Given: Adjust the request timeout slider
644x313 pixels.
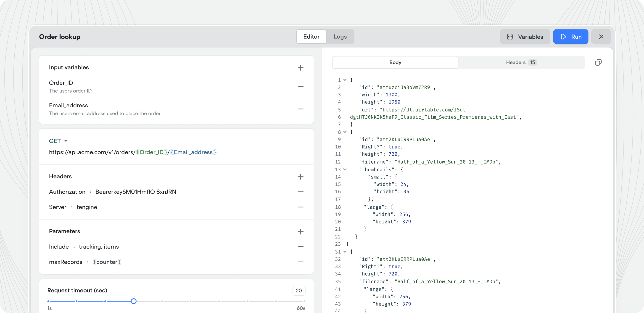Looking at the screenshot, I should click(134, 301).
